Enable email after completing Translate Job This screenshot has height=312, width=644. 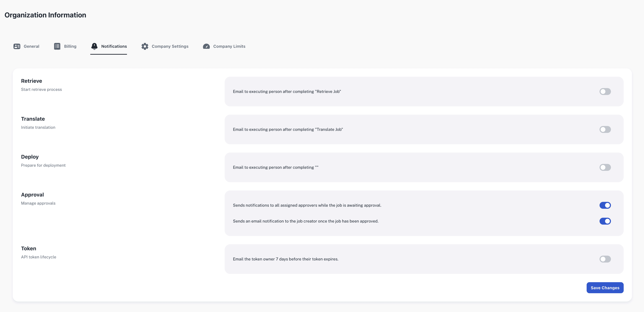pyautogui.click(x=605, y=129)
